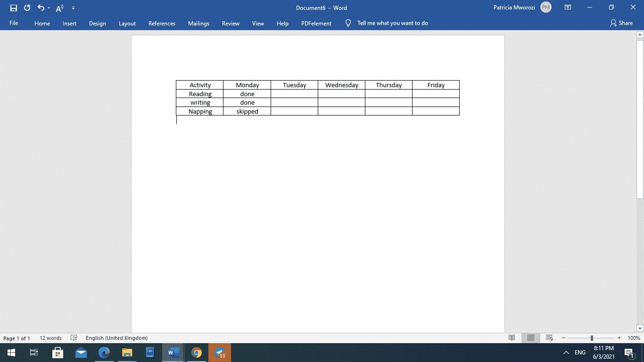Click the Reading cell in the table
Viewport: 644px width, 362px height.
[200, 94]
